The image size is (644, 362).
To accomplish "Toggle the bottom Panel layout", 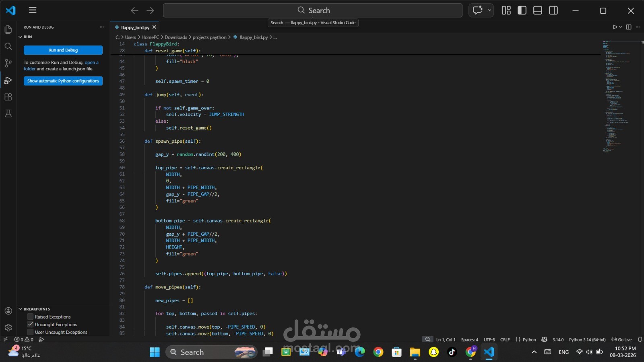I will pyautogui.click(x=538, y=10).
